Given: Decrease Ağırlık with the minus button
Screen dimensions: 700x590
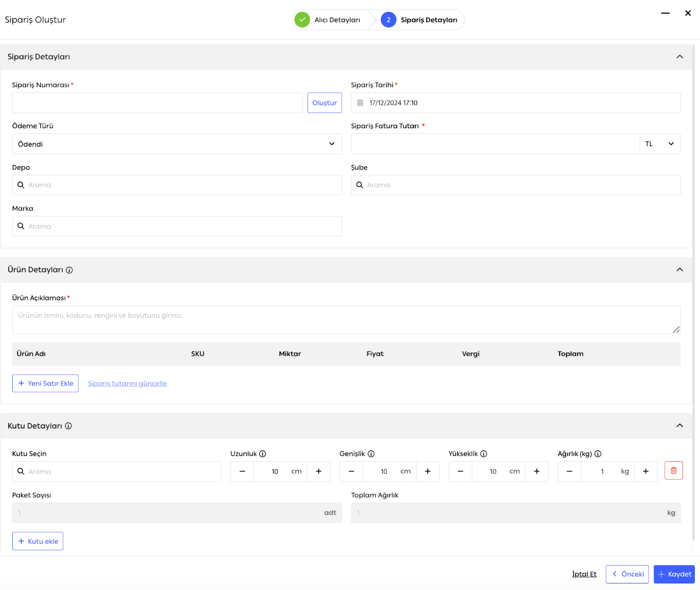Looking at the screenshot, I should click(570, 471).
